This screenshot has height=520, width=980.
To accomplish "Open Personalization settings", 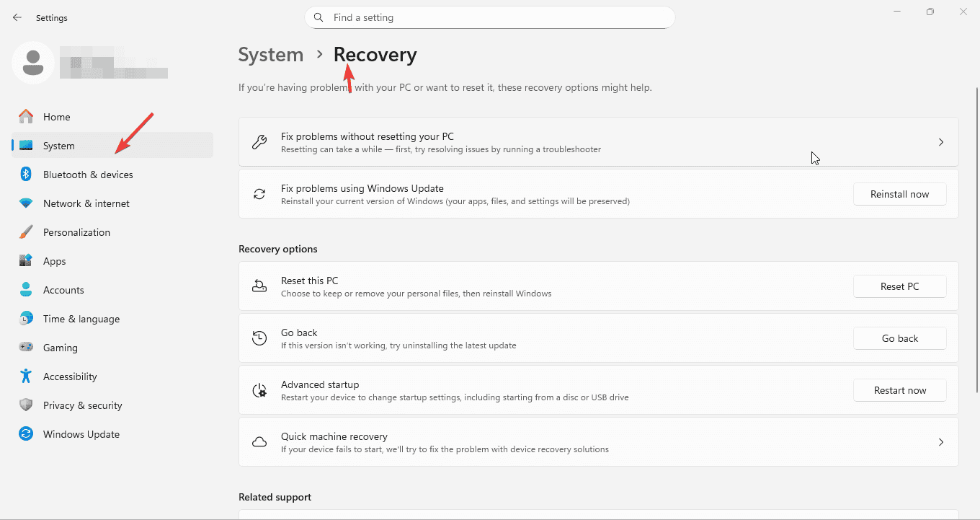I will [112, 232].
